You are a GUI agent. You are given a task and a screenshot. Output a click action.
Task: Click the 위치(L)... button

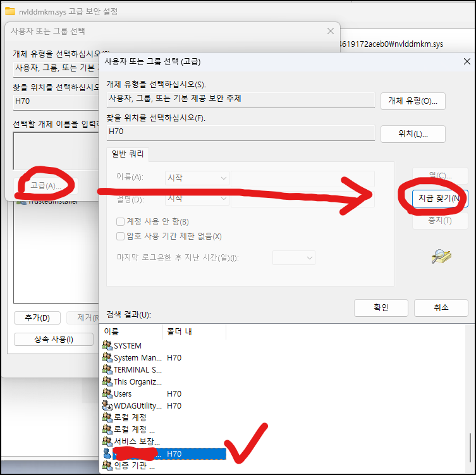413,134
